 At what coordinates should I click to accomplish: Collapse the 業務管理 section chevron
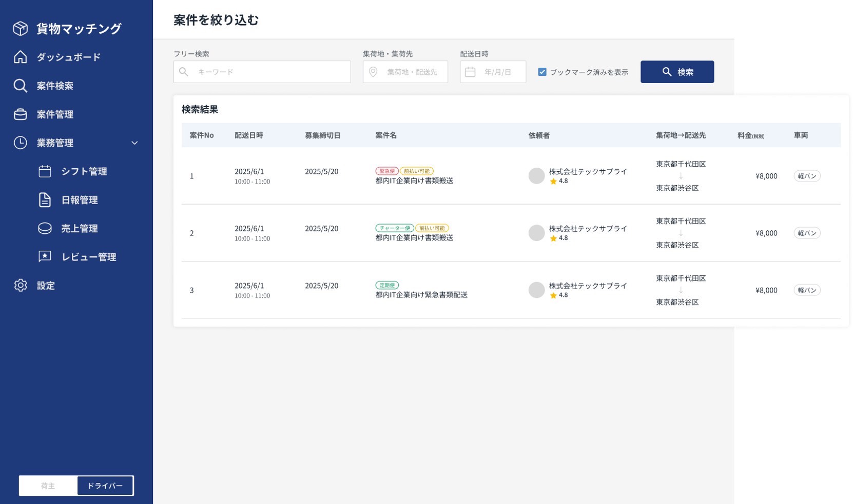click(135, 143)
